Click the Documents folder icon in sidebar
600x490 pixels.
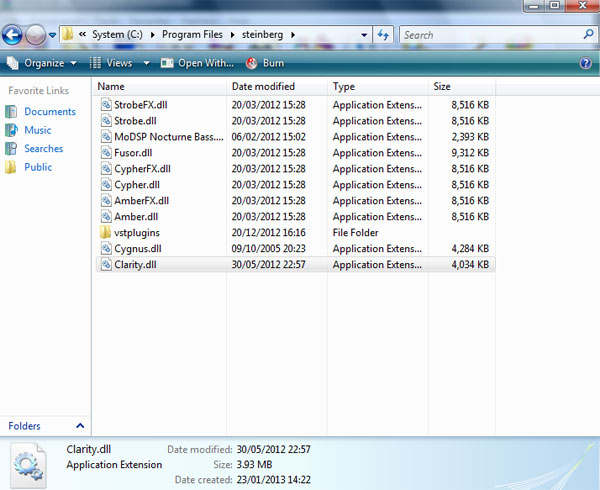click(x=11, y=111)
